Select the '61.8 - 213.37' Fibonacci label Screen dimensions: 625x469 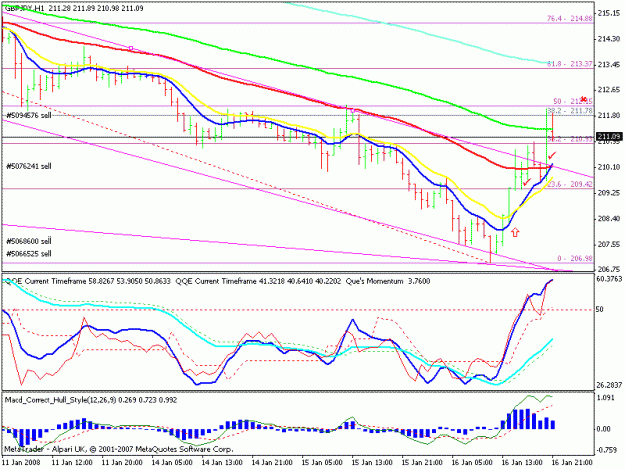(x=570, y=64)
